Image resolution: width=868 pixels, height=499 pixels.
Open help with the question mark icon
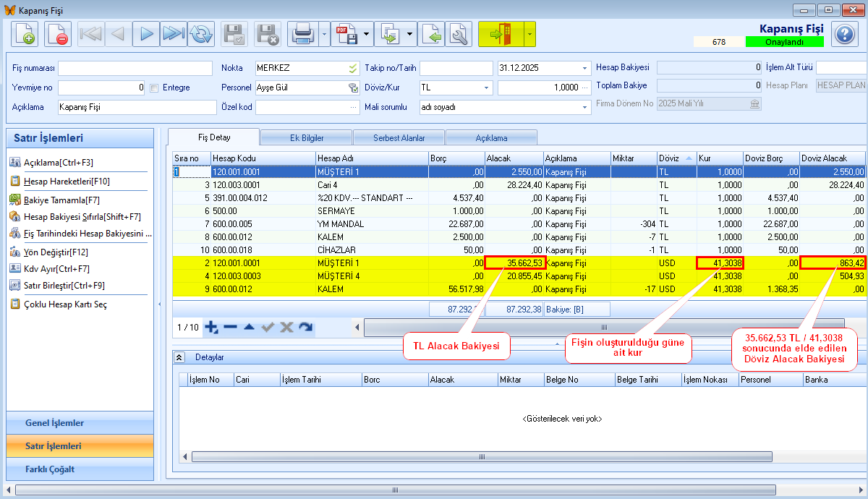pos(843,34)
